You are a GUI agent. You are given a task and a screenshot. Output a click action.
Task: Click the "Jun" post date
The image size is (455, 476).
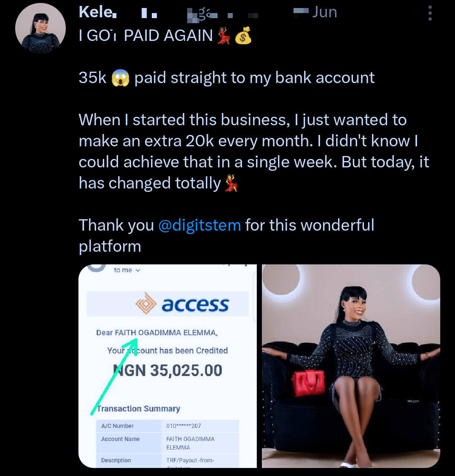pyautogui.click(x=324, y=13)
